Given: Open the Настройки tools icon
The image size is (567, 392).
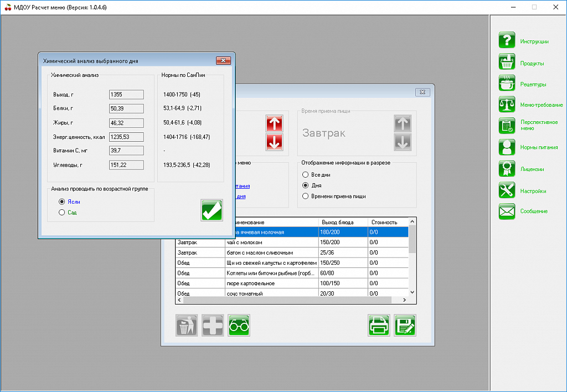Looking at the screenshot, I should pyautogui.click(x=507, y=190).
